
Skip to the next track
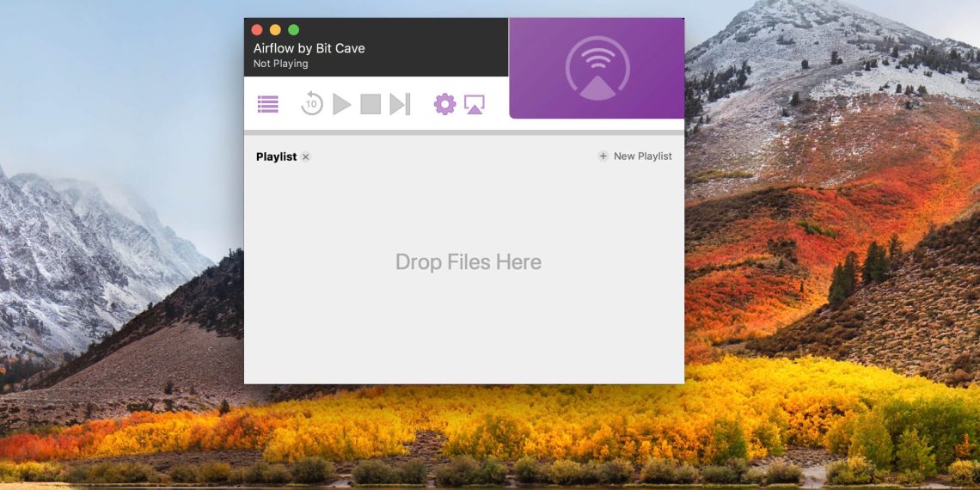tap(400, 105)
